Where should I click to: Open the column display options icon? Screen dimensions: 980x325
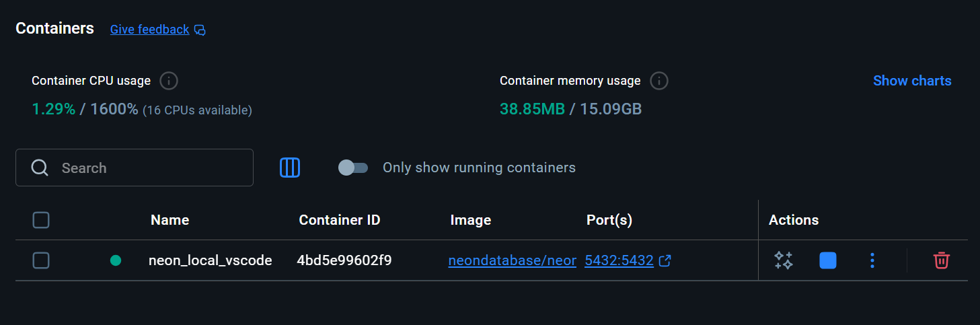tap(290, 168)
